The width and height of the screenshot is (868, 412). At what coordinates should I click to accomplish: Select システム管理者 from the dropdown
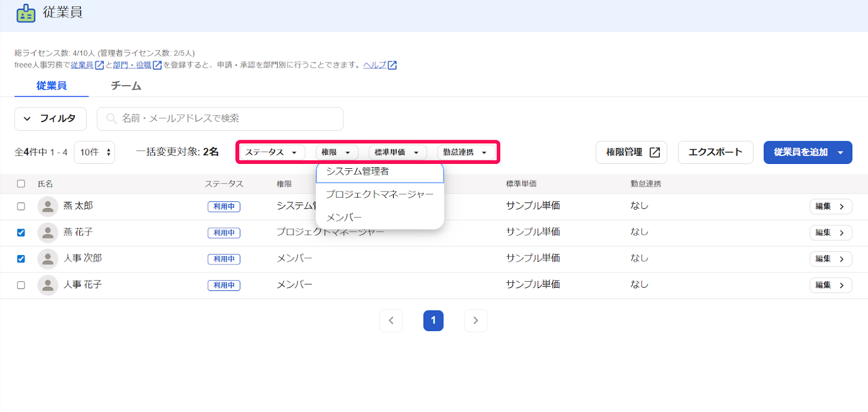click(380, 172)
